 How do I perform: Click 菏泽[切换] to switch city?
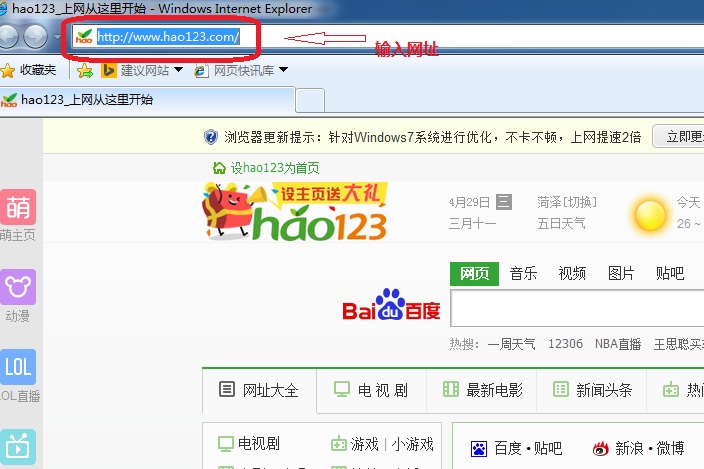(x=567, y=202)
